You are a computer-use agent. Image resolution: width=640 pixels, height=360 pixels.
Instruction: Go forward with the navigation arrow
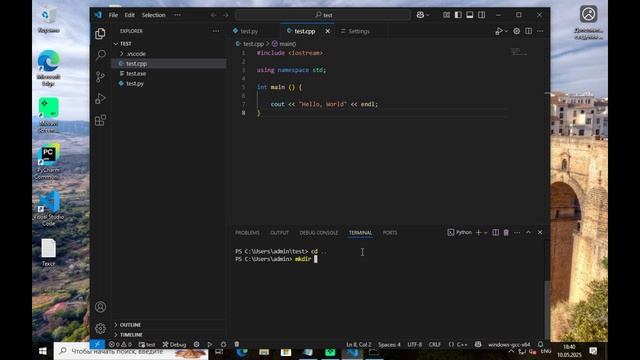click(226, 15)
